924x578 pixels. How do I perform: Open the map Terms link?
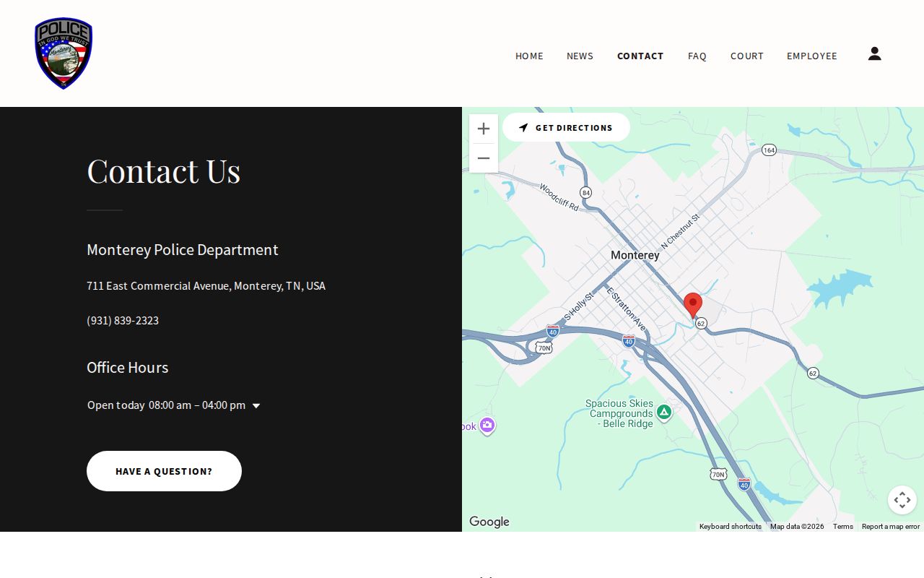click(x=843, y=527)
